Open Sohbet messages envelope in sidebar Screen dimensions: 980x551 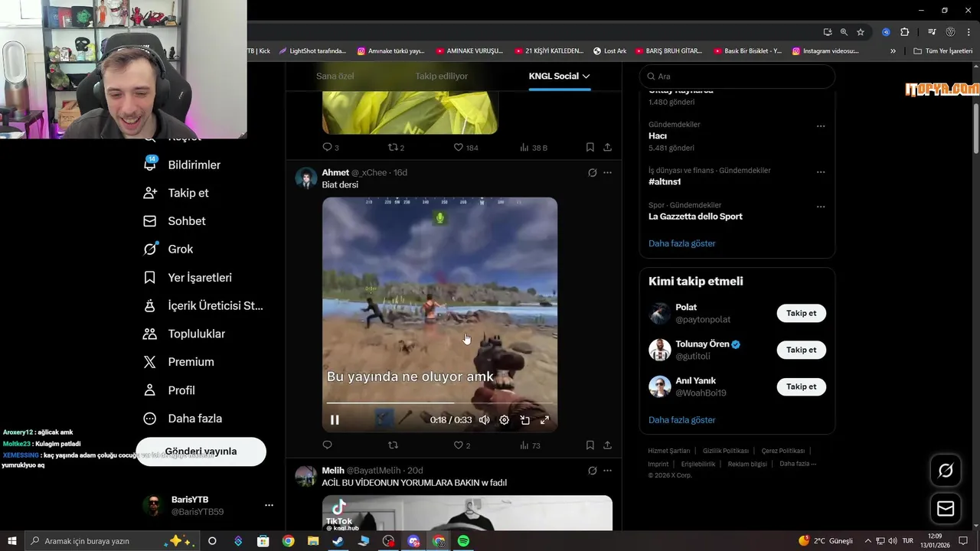coord(175,221)
